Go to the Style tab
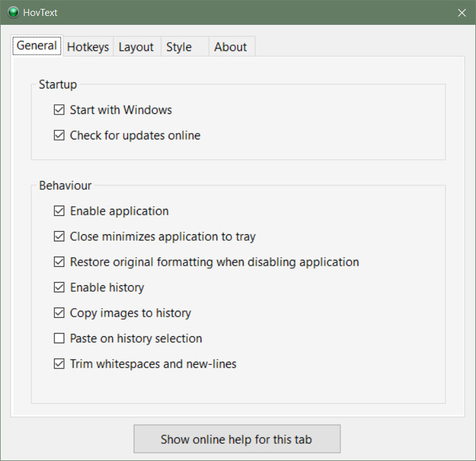Screen dimensions: 476x461 tap(185, 47)
